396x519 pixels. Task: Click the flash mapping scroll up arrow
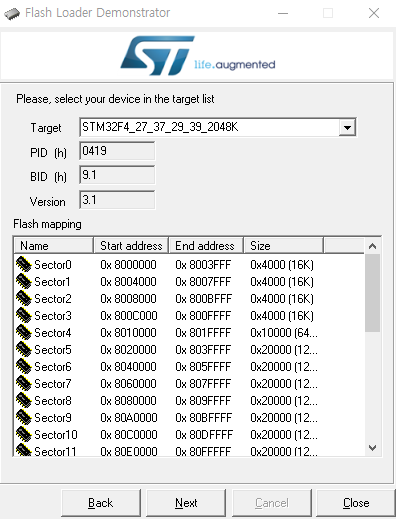pyautogui.click(x=372, y=246)
